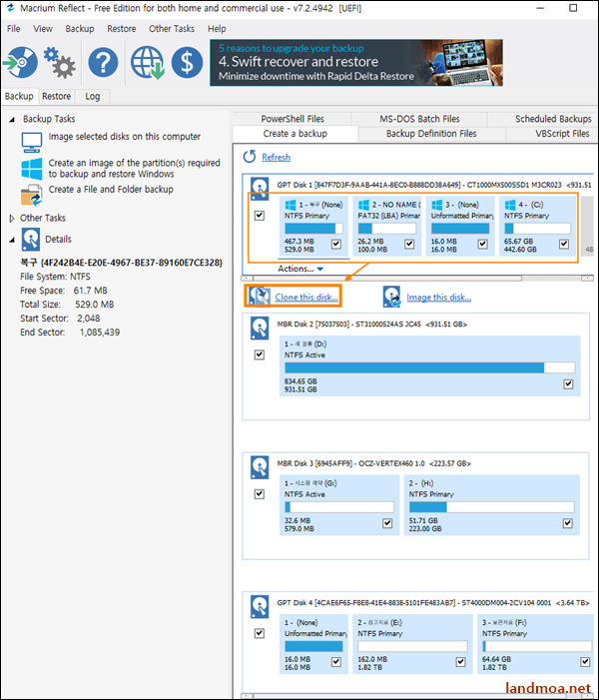
Task: Open the File menu
Action: pyautogui.click(x=13, y=29)
